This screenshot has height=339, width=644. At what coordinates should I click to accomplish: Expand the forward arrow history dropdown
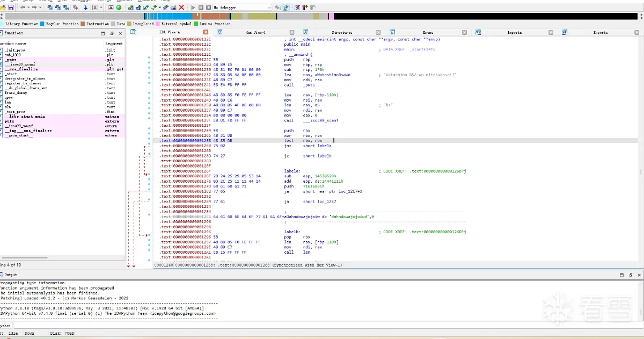pyautogui.click(x=41, y=8)
